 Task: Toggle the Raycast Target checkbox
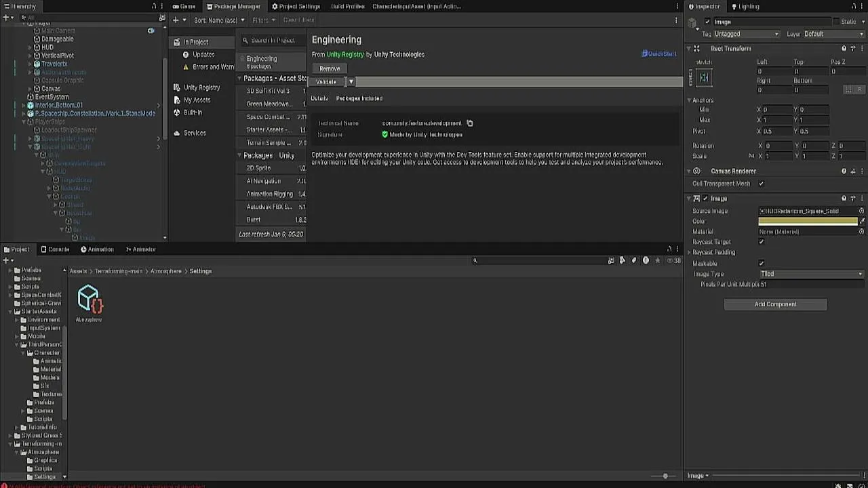click(x=761, y=242)
